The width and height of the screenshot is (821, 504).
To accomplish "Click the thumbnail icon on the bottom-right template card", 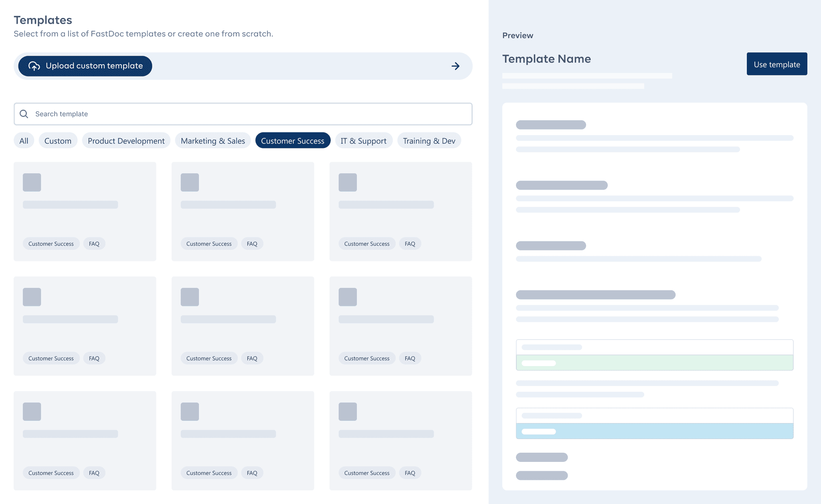I will click(x=348, y=411).
